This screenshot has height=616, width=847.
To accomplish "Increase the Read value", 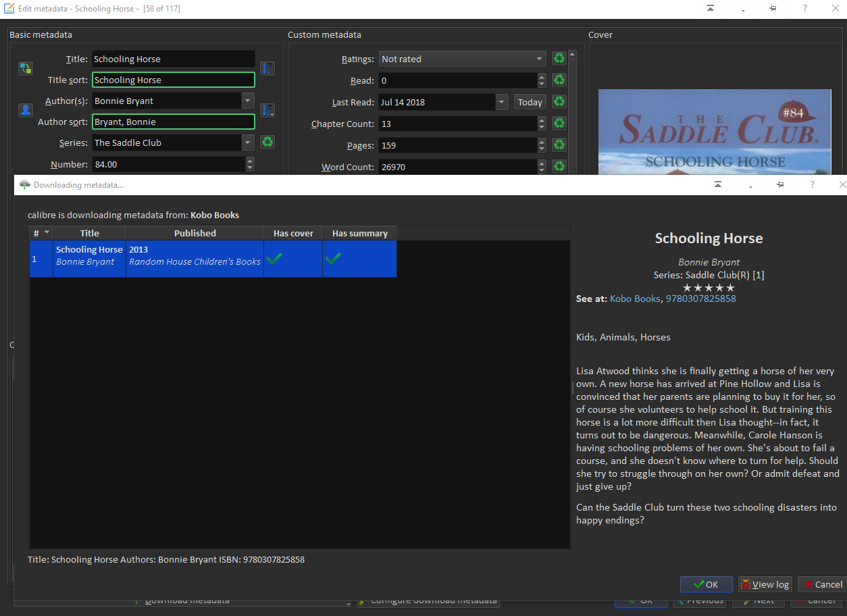I will coord(542,77).
